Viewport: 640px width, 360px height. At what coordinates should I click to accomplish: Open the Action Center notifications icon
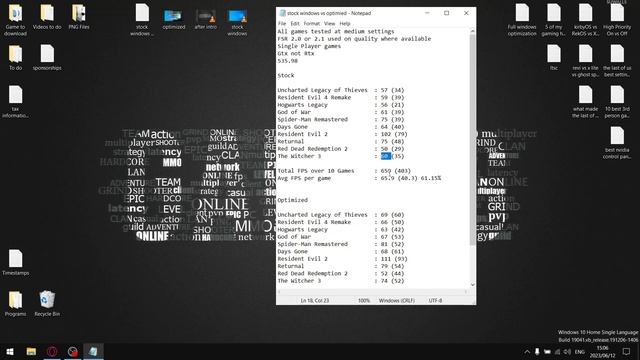(627, 352)
